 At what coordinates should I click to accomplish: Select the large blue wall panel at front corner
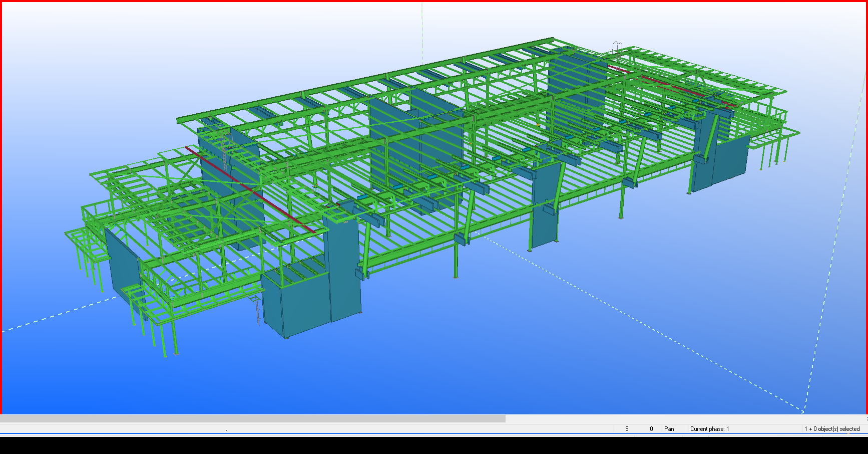coord(300,306)
